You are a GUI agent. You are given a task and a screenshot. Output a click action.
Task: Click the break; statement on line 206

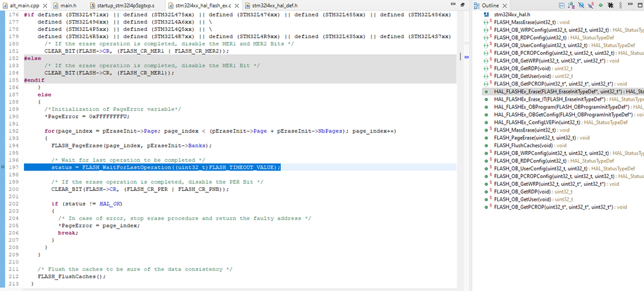(68, 233)
